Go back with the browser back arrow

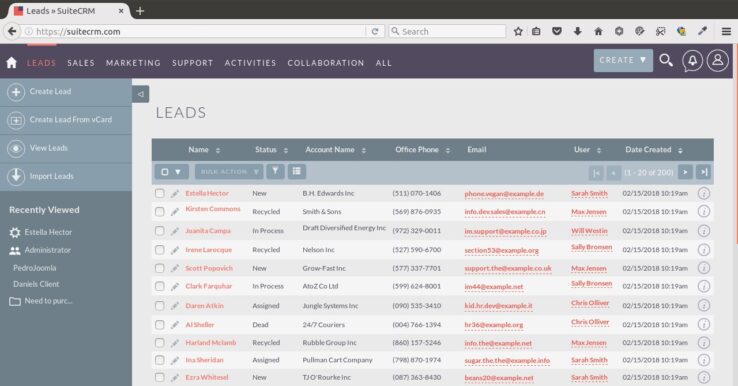click(12, 32)
